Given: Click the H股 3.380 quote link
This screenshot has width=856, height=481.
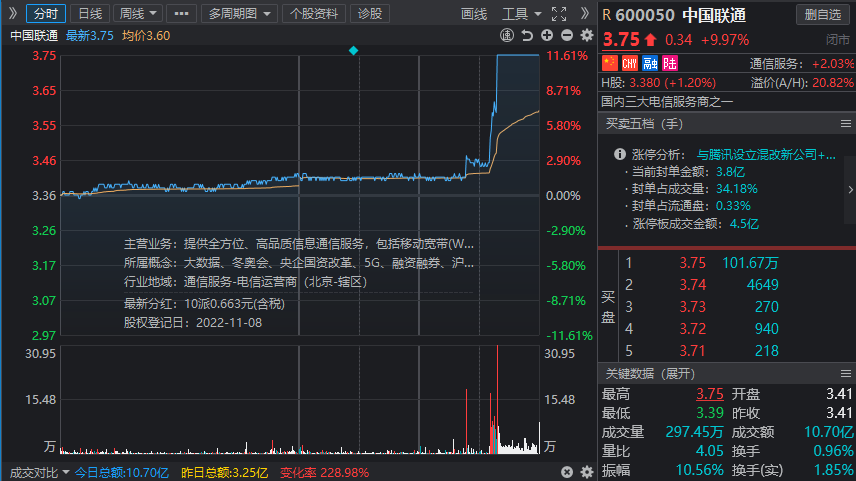Looking at the screenshot, I should [658, 83].
